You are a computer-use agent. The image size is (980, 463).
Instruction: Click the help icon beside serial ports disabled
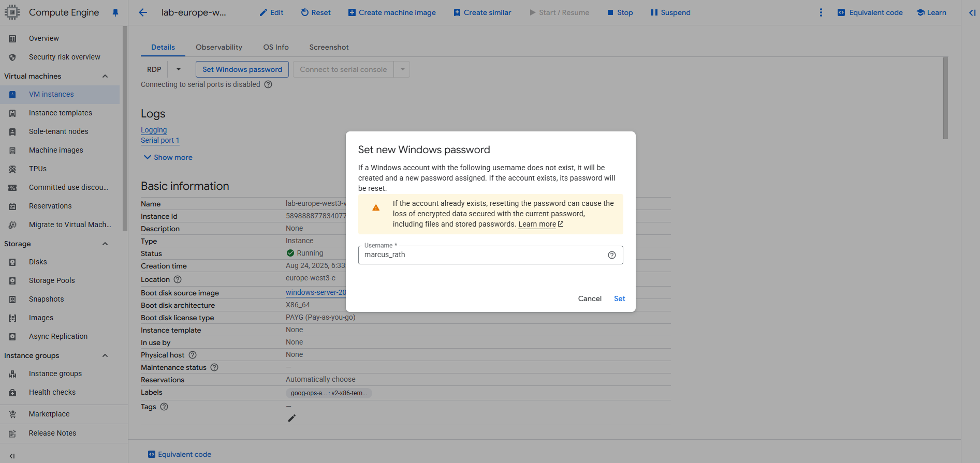coord(268,84)
